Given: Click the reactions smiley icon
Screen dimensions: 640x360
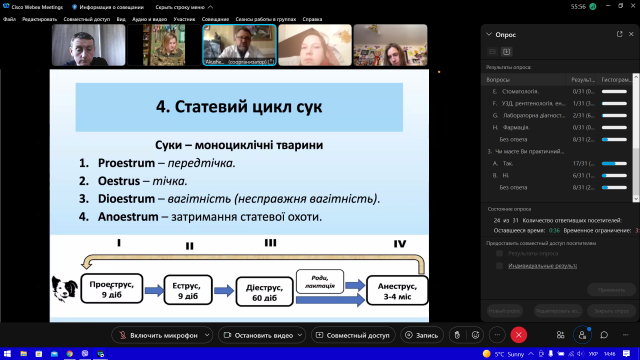Looking at the screenshot, I should pyautogui.click(x=476, y=335).
